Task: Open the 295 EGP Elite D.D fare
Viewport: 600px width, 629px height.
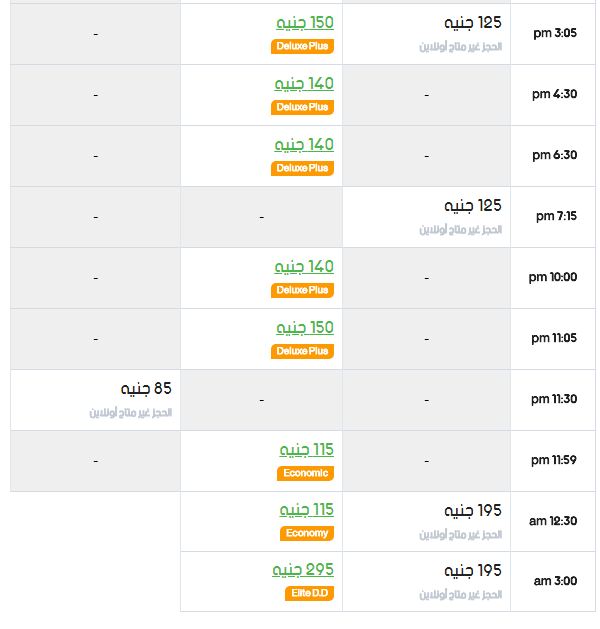Action: tap(303, 570)
